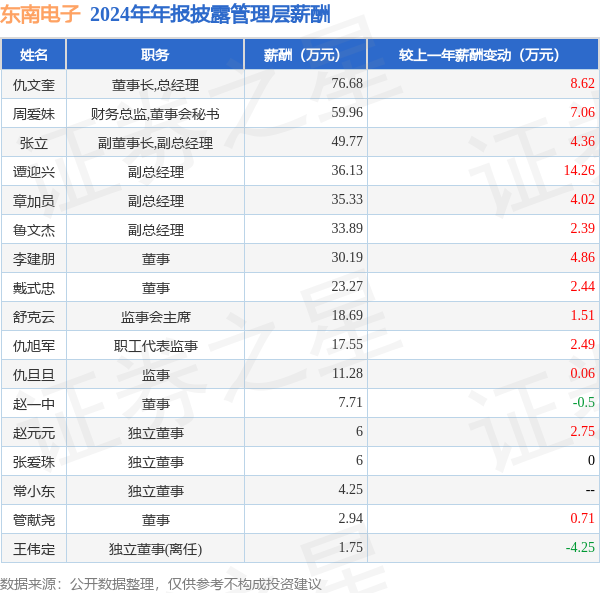Click the 独立董事(离任) position cell
Viewport: 600px width, 593px height.
click(x=155, y=550)
